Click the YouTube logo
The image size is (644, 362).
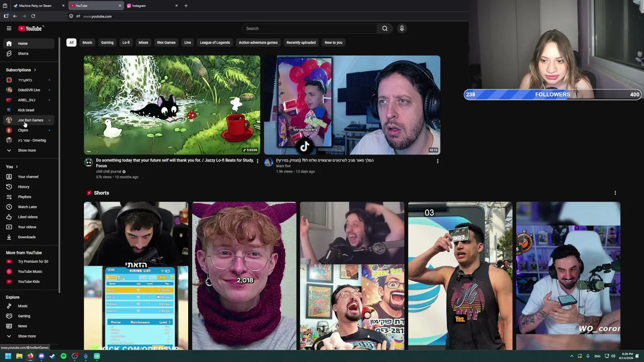pos(31,28)
